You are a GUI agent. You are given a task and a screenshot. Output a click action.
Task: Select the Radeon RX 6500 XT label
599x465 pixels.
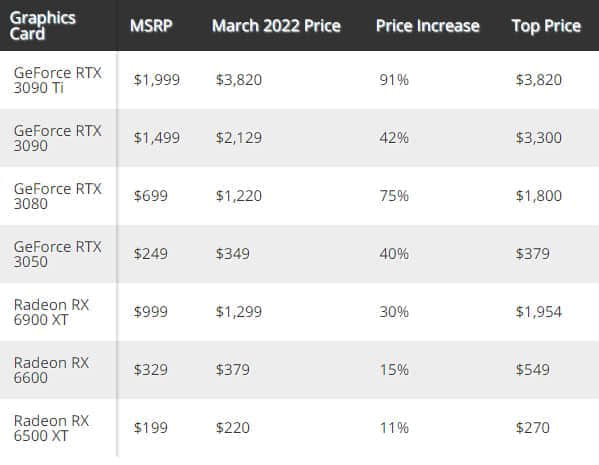click(x=51, y=428)
